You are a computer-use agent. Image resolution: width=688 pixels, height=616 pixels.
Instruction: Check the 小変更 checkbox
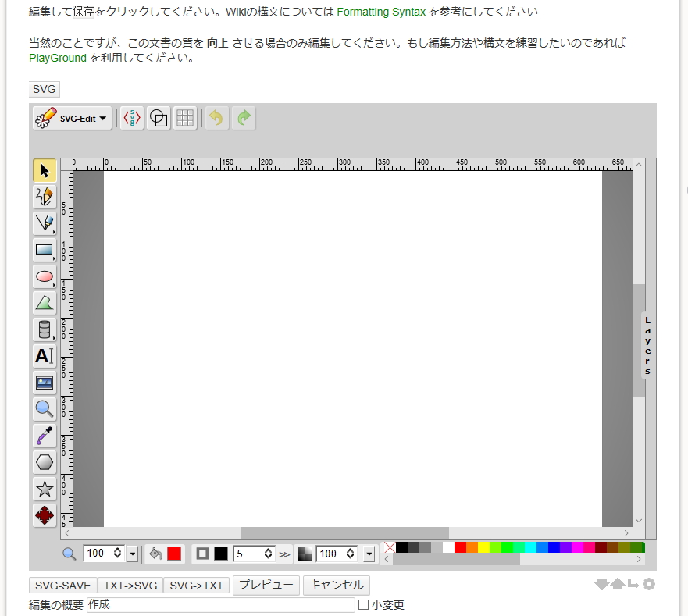point(363,605)
